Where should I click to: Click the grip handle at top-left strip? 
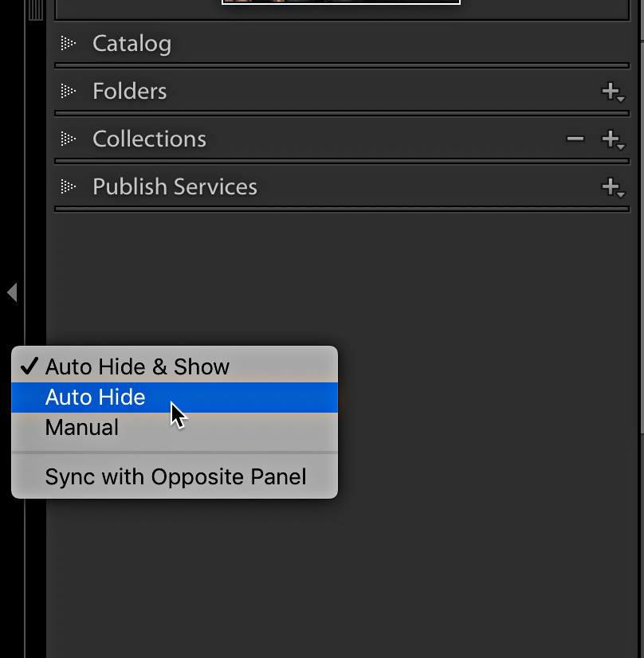[x=36, y=10]
